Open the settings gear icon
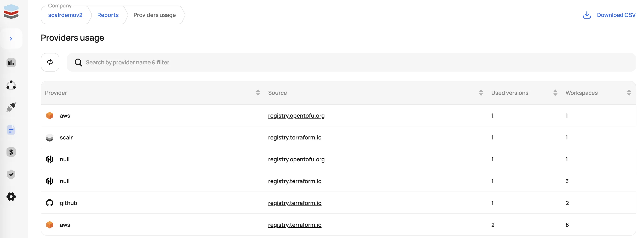Image resolution: width=644 pixels, height=238 pixels. click(11, 197)
